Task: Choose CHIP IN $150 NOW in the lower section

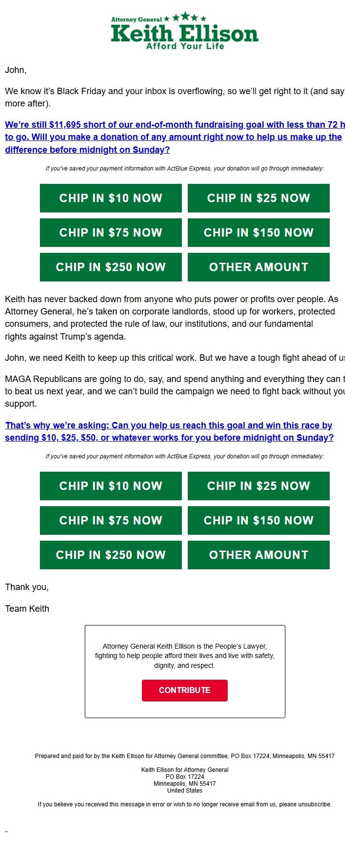Action: [259, 521]
